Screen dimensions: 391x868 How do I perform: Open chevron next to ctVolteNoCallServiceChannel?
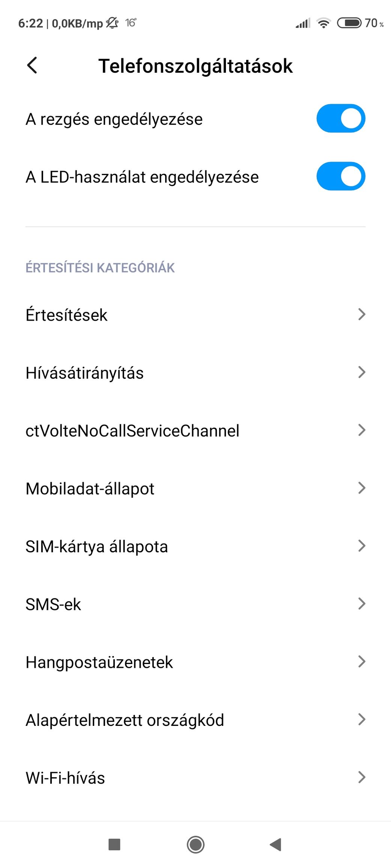tap(361, 430)
